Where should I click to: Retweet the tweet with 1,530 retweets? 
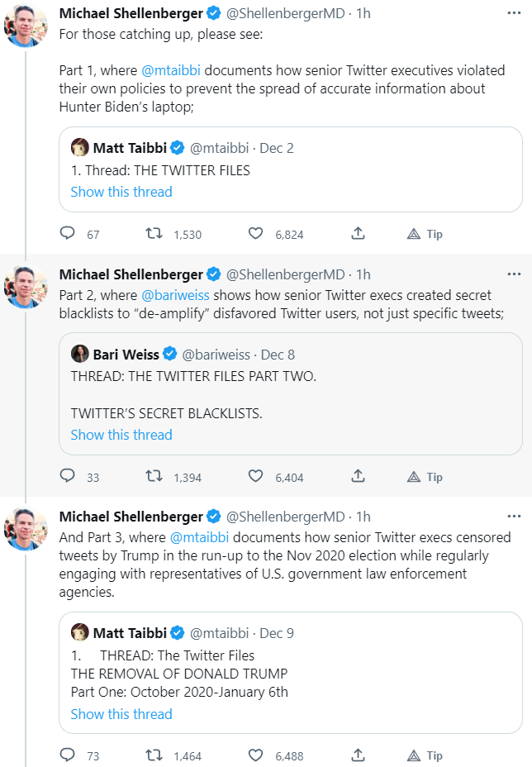pyautogui.click(x=154, y=234)
